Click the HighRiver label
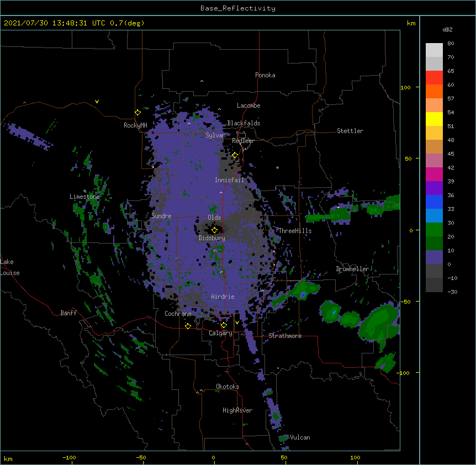Viewport: 476px width, 465px height. click(x=237, y=410)
